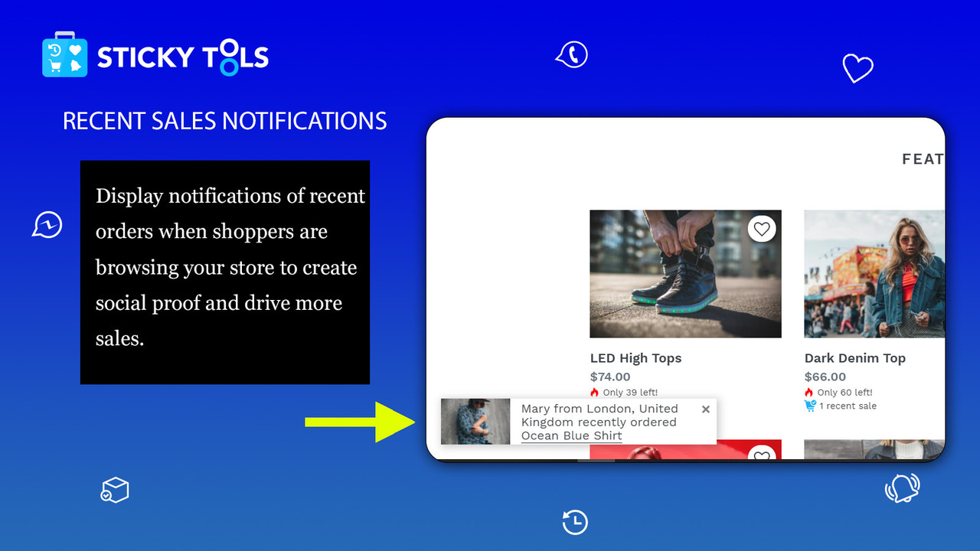
Task: Click the '1 recent sale' label
Action: [848, 406]
